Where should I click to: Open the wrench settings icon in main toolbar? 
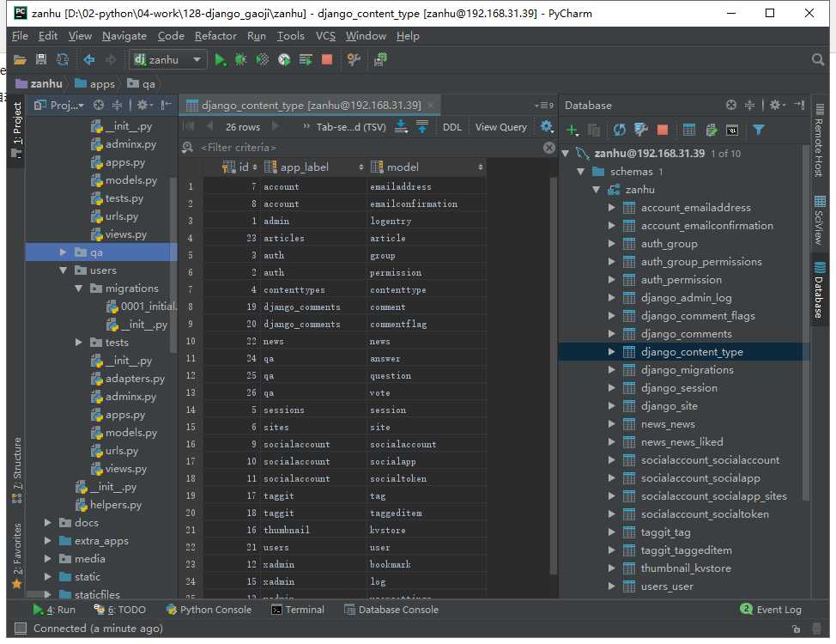tap(354, 60)
